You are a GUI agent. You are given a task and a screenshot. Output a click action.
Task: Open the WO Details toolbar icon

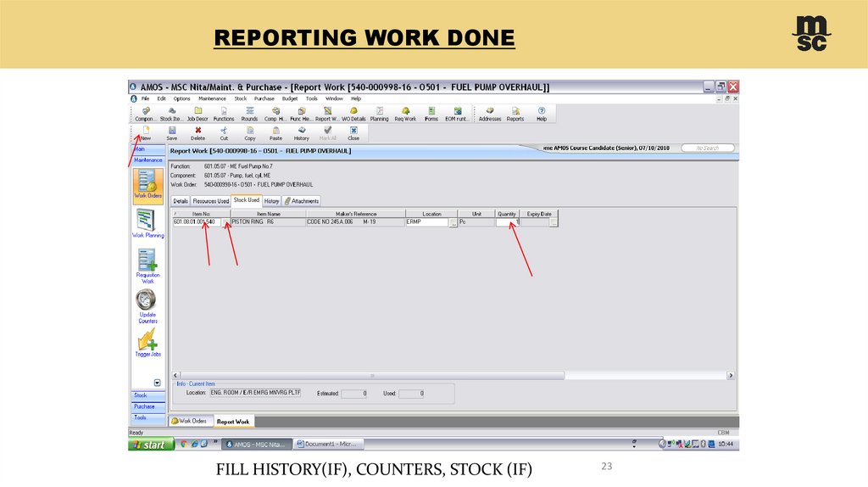pyautogui.click(x=353, y=114)
